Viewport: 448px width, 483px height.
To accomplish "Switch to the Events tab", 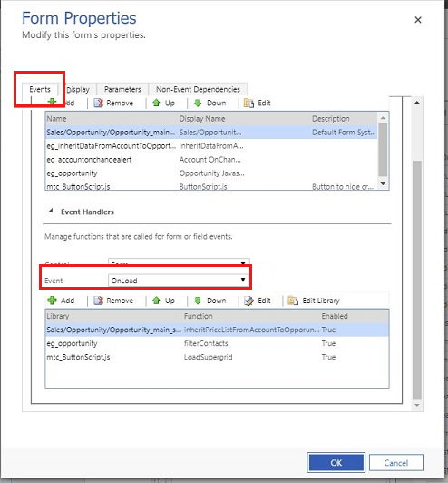I will (x=40, y=89).
